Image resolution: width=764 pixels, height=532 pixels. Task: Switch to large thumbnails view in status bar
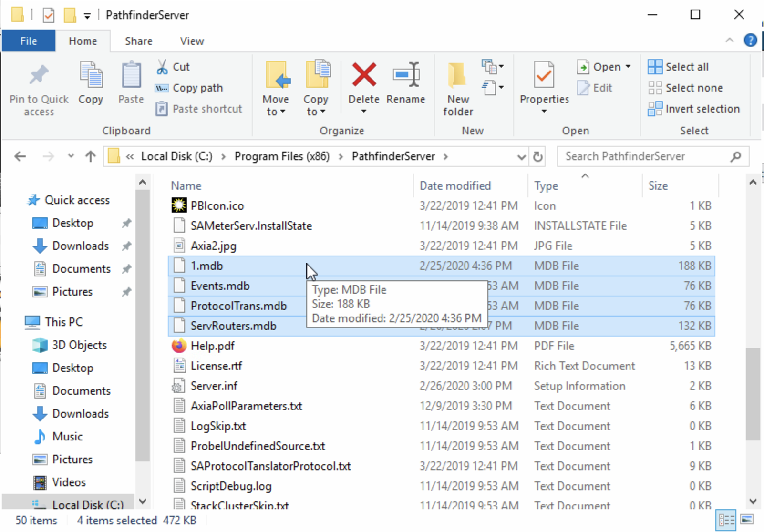click(x=747, y=519)
